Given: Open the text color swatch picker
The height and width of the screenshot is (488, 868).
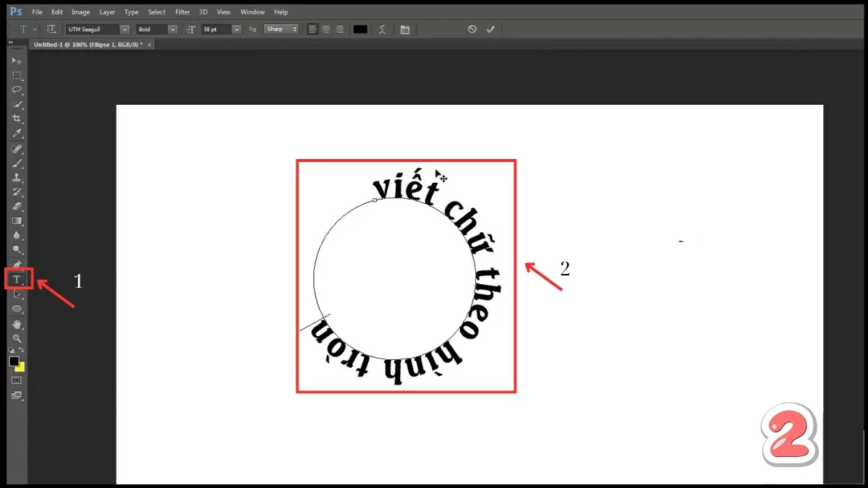Looking at the screenshot, I should (x=359, y=29).
